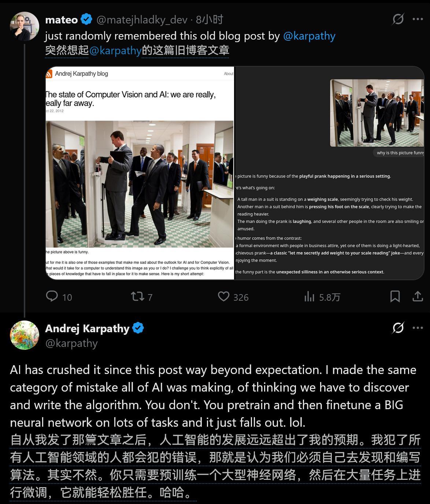Open the Andrej Karpathy display name
430x504 pixels.
87,328
